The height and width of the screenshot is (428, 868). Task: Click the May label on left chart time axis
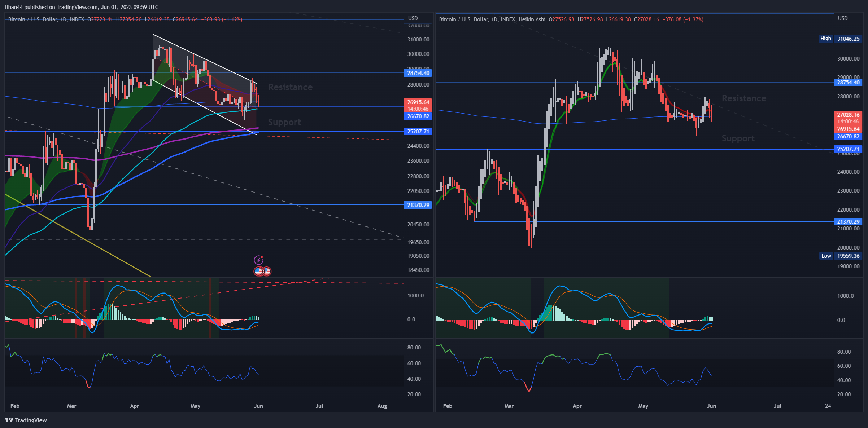(195, 406)
